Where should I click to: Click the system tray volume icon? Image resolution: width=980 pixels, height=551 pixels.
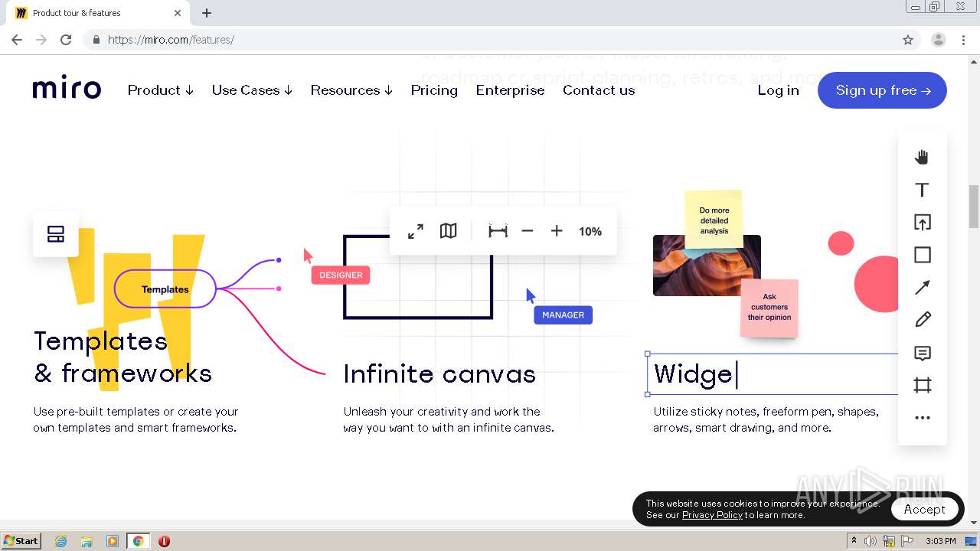click(x=871, y=541)
